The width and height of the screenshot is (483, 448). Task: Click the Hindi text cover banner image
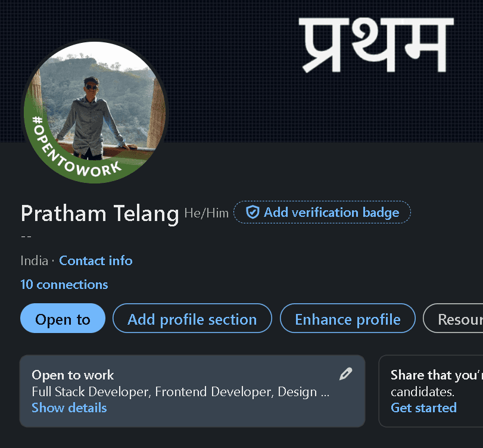[x=375, y=46]
